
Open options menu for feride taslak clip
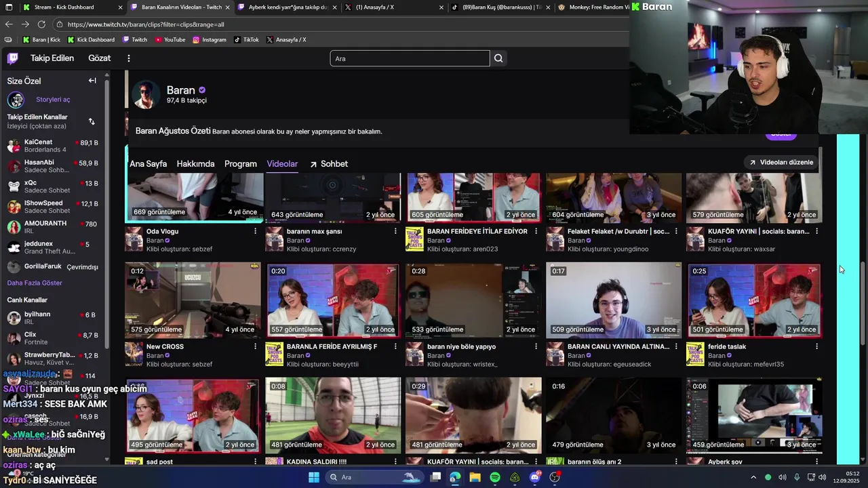(x=816, y=347)
